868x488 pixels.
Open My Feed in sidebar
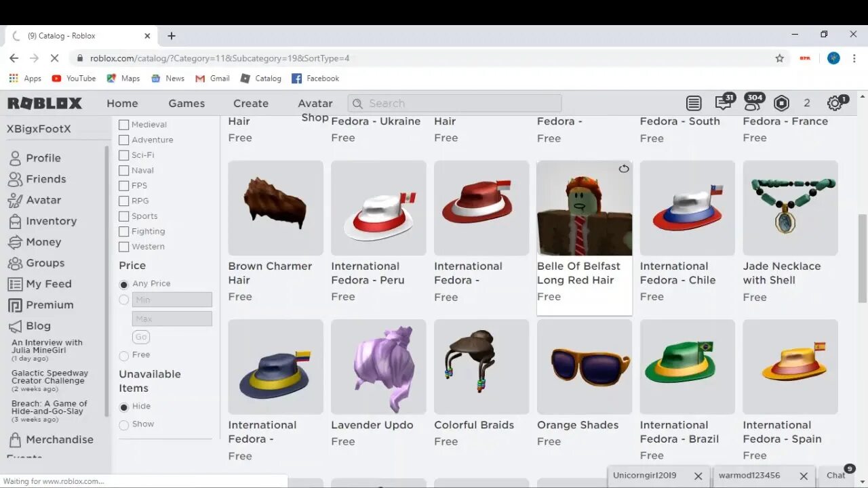[40, 284]
